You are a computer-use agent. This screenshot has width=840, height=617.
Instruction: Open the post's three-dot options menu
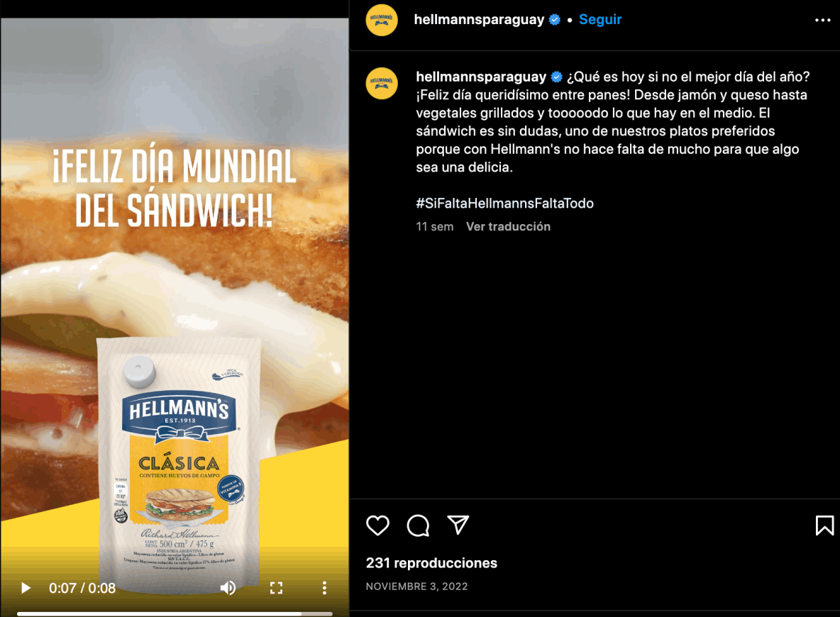[822, 20]
